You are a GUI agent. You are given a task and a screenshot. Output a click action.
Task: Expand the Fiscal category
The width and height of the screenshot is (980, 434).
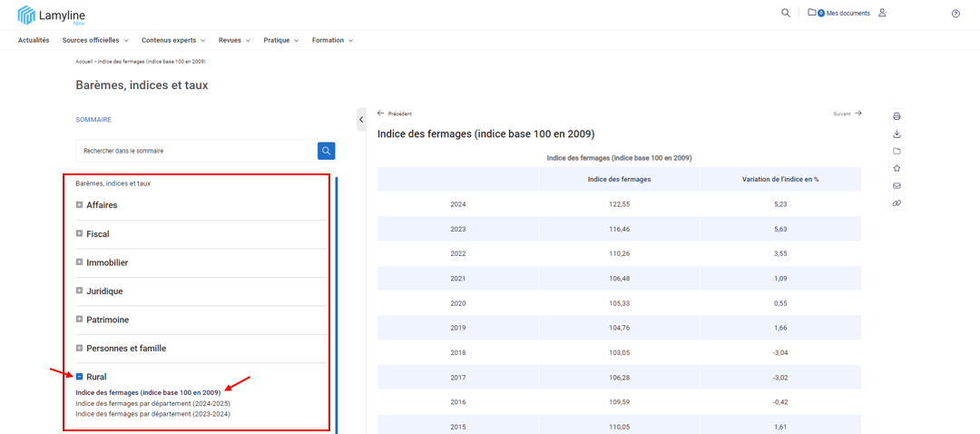click(x=80, y=234)
